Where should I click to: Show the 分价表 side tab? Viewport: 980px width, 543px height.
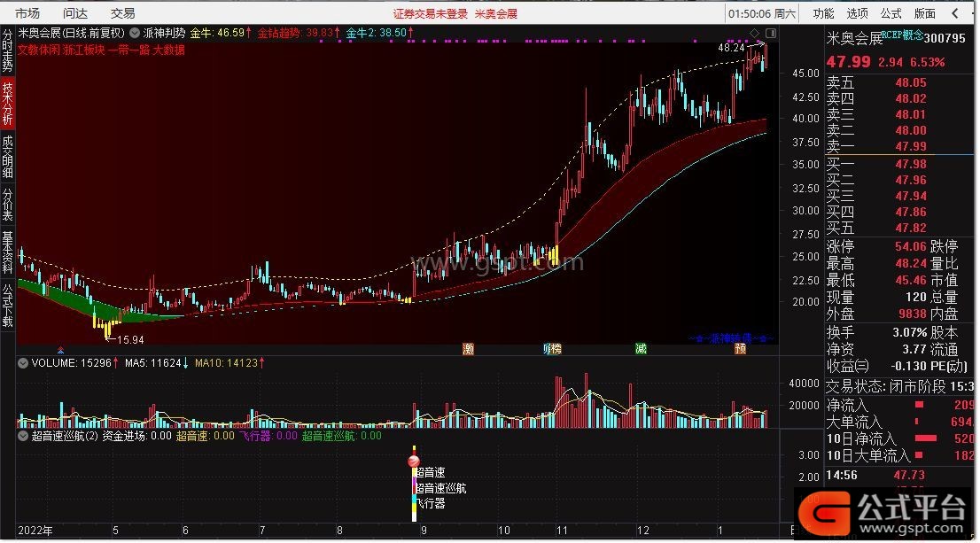pos(7,205)
